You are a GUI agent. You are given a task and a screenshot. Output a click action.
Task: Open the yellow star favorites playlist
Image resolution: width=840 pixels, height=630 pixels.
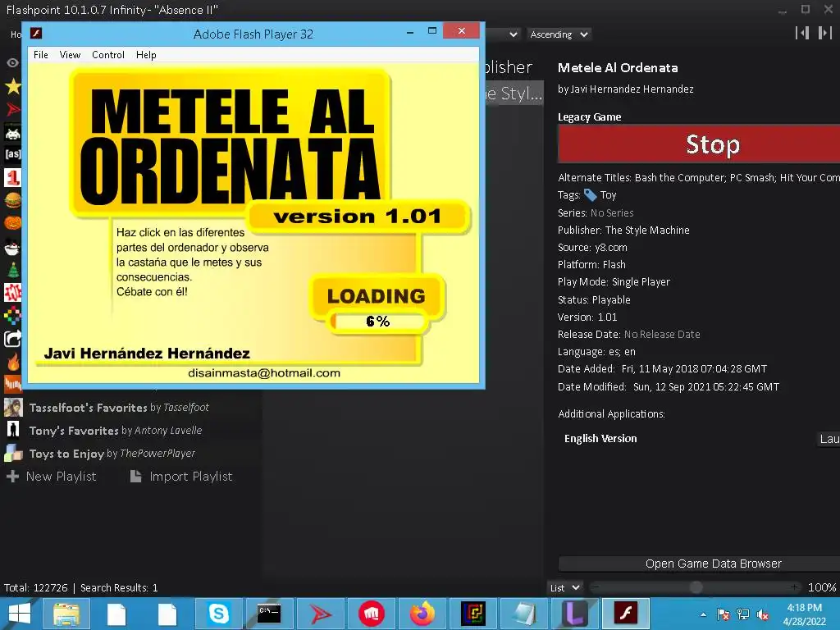(x=13, y=86)
